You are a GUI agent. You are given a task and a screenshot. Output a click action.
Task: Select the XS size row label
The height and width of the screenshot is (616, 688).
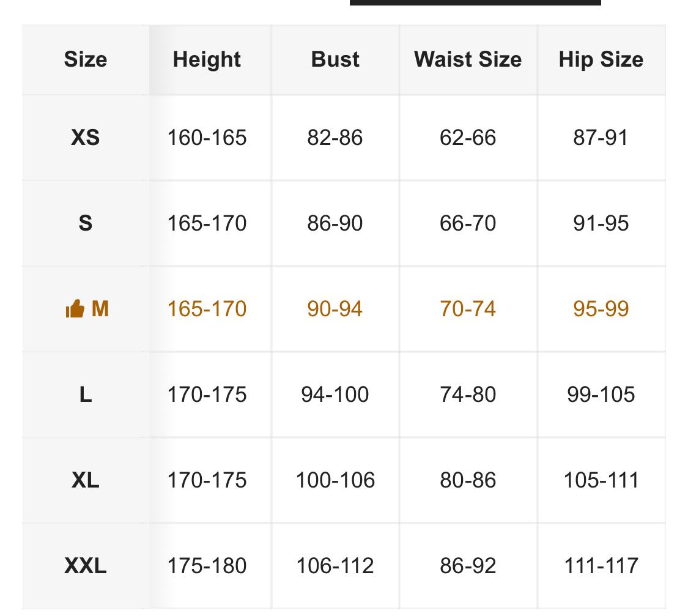point(86,138)
